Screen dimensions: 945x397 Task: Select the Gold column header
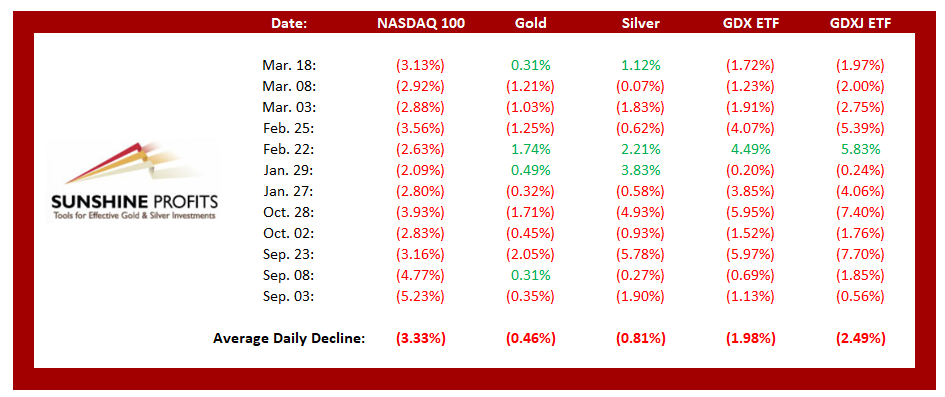tap(530, 23)
